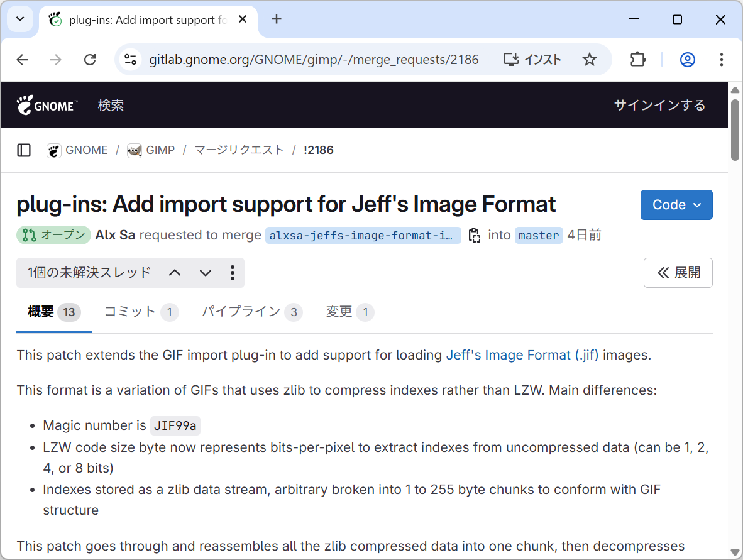Open the browser extensions puzzle icon
The image size is (743, 560).
coord(637,59)
